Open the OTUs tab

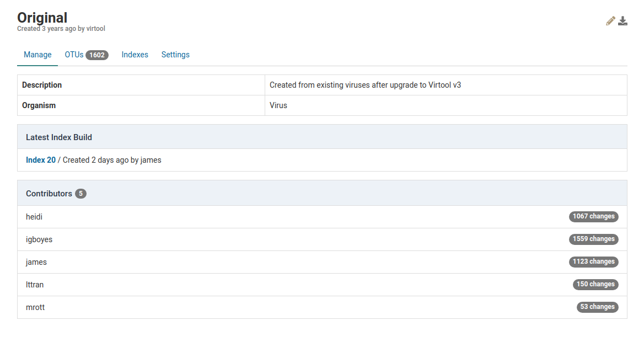(x=74, y=55)
